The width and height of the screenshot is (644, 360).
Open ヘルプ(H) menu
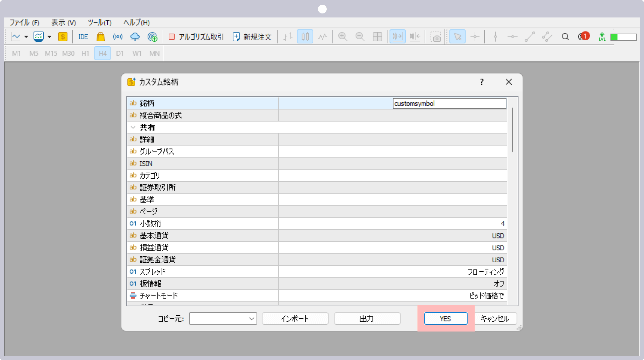tap(137, 22)
